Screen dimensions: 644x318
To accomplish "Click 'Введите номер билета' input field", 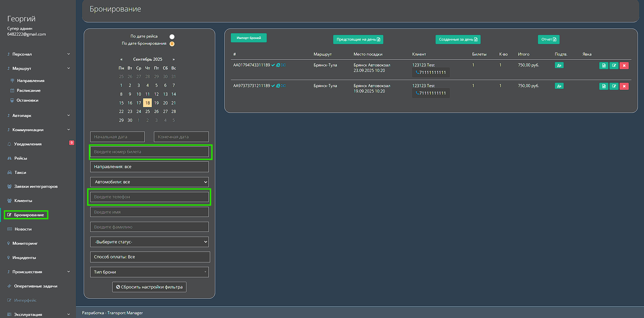I will 149,152.
